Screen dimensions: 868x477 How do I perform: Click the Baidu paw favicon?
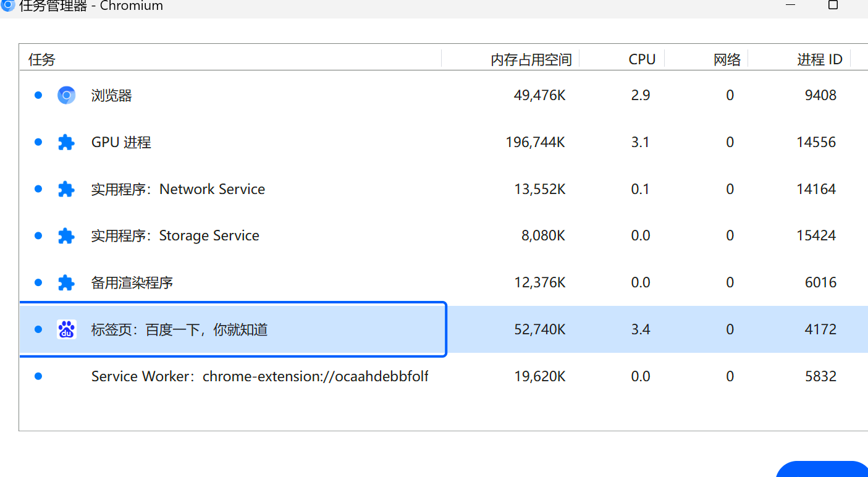coord(66,329)
